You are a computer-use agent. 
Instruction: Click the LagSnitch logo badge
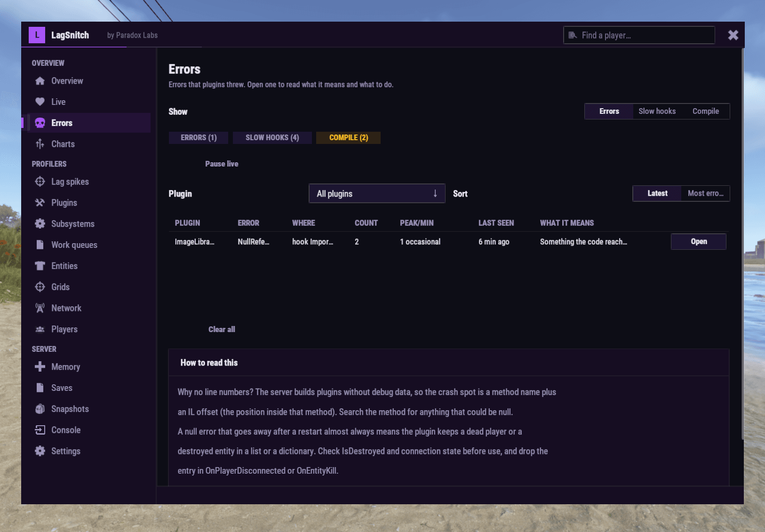[37, 35]
